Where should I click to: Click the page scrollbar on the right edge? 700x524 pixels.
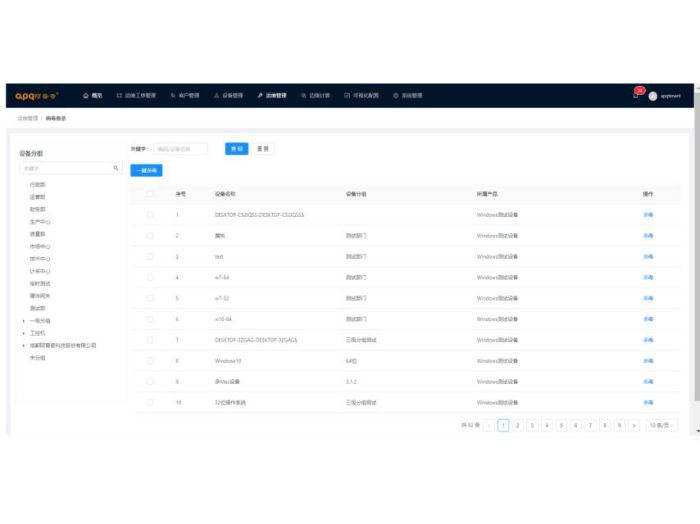696,260
